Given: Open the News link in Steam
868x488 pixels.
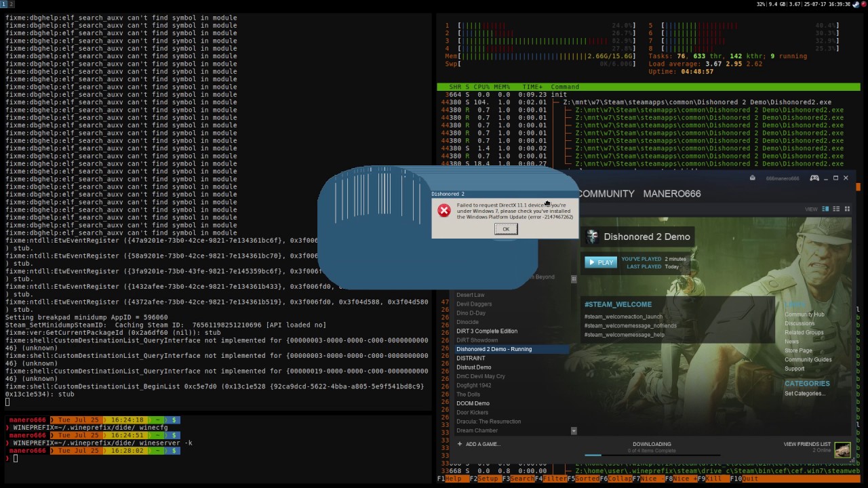Looking at the screenshot, I should pos(791,342).
